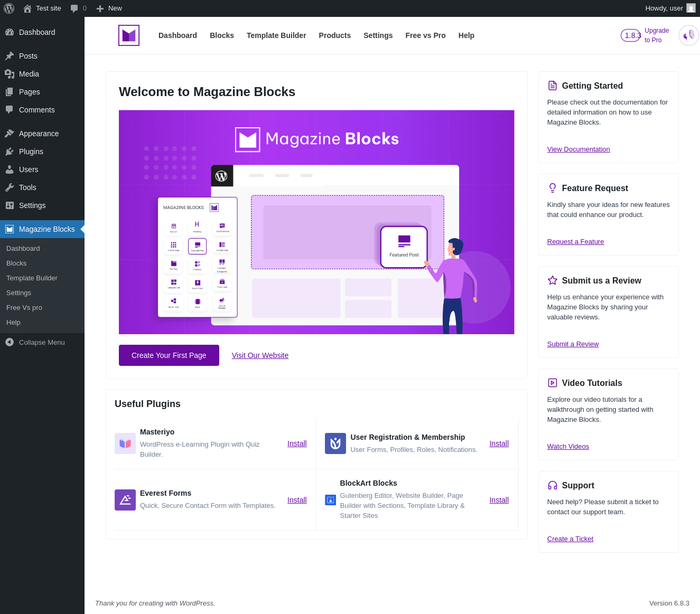Click the Users person icon
The height and width of the screenshot is (614, 700).
[10, 169]
